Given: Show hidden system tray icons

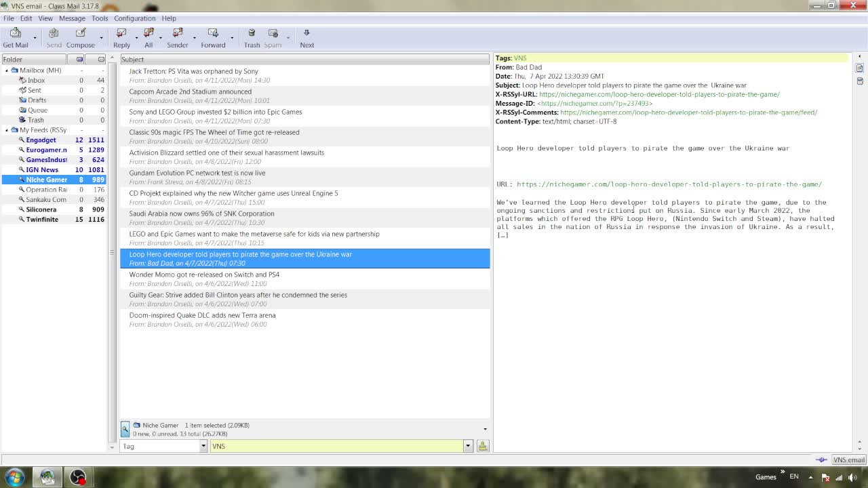Looking at the screenshot, I should pos(810,477).
